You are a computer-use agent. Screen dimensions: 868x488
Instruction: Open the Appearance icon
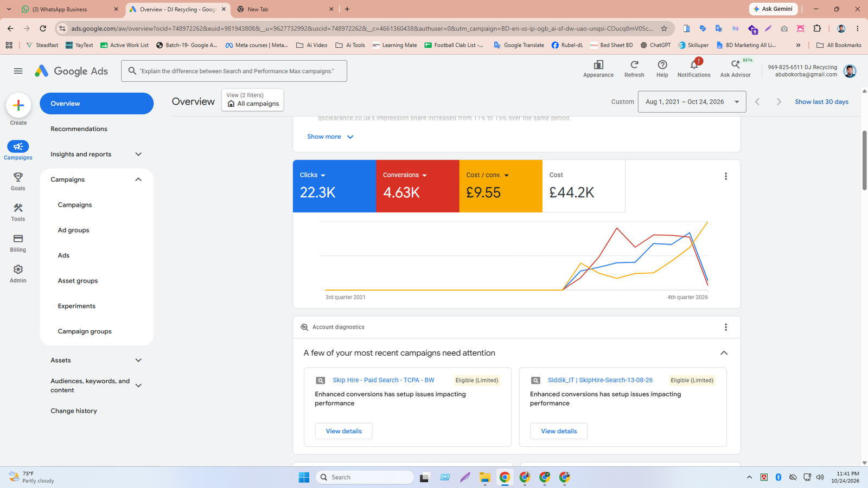(598, 65)
